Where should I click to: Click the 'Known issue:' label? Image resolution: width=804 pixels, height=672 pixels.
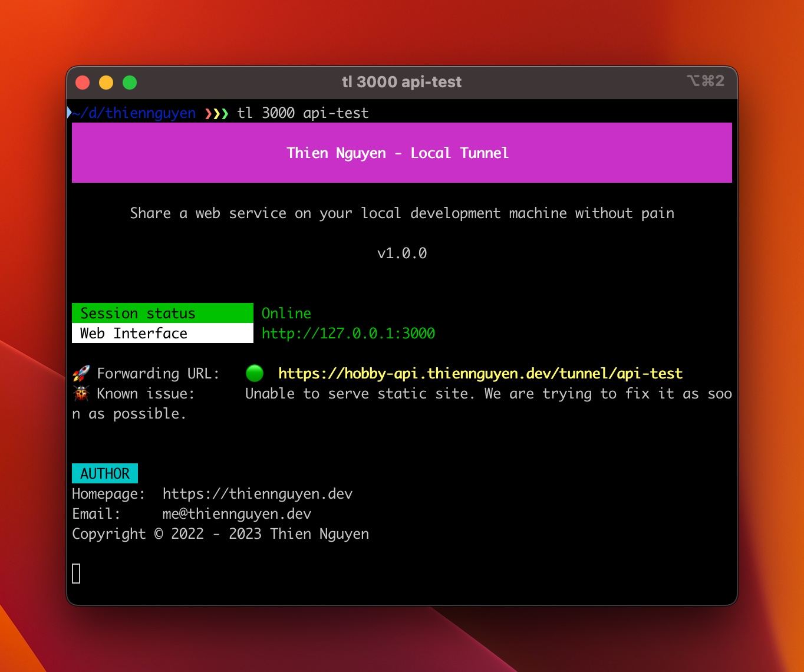146,394
